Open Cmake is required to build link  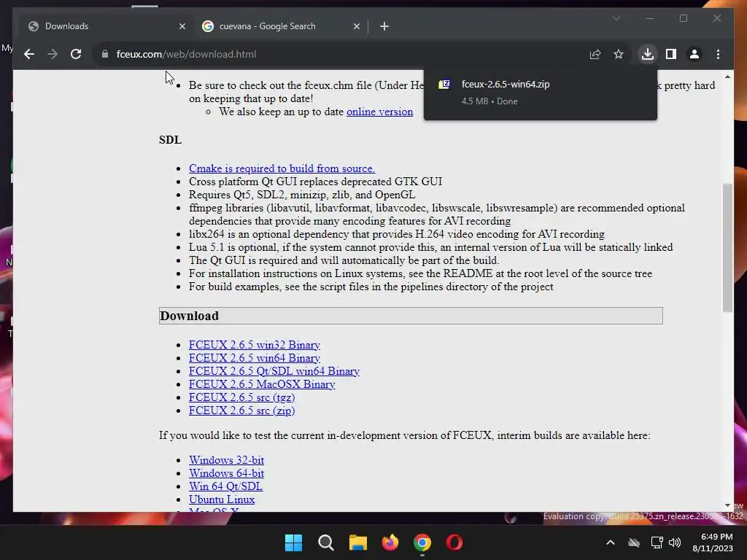(282, 168)
